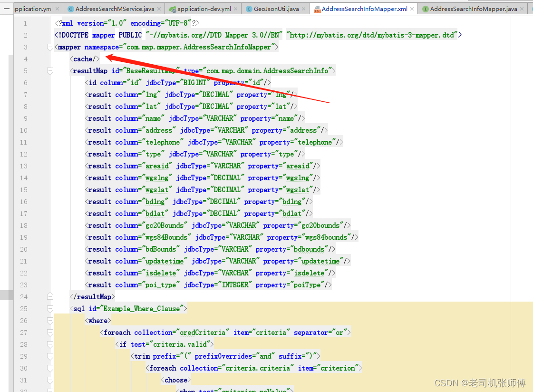Image resolution: width=533 pixels, height=392 pixels.
Task: Collapse the oredCriteria foreach block
Action: [x=50, y=332]
